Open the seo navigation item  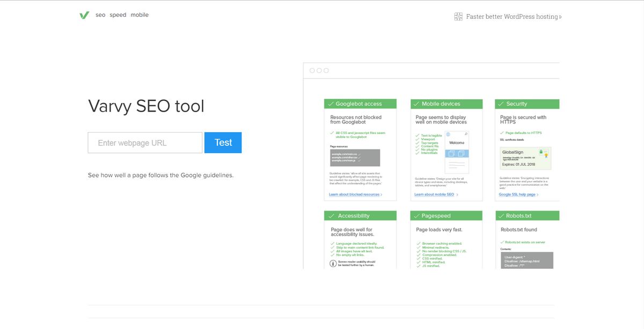tap(100, 15)
